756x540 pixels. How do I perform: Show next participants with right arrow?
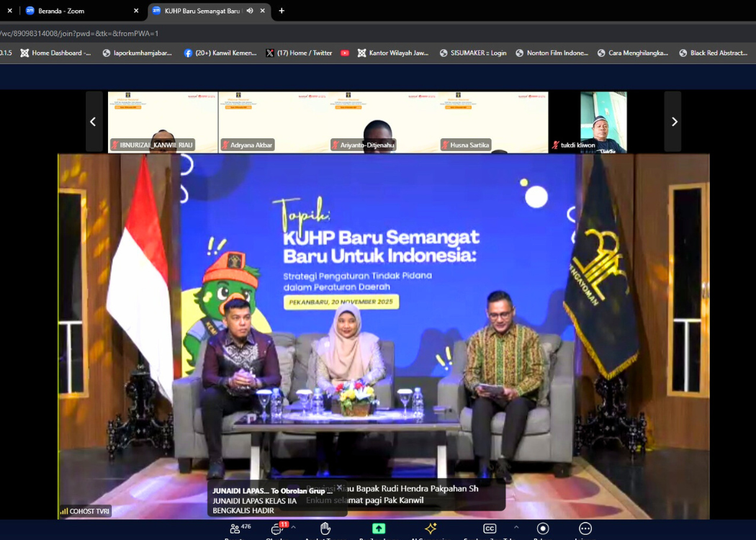coord(673,122)
